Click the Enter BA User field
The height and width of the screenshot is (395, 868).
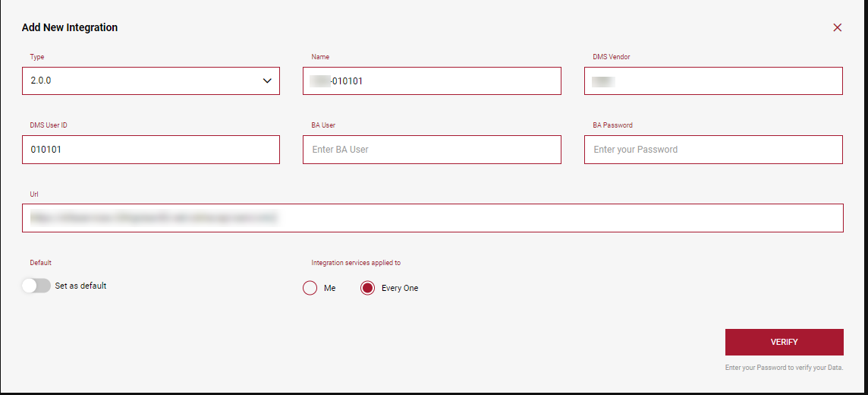tap(432, 150)
